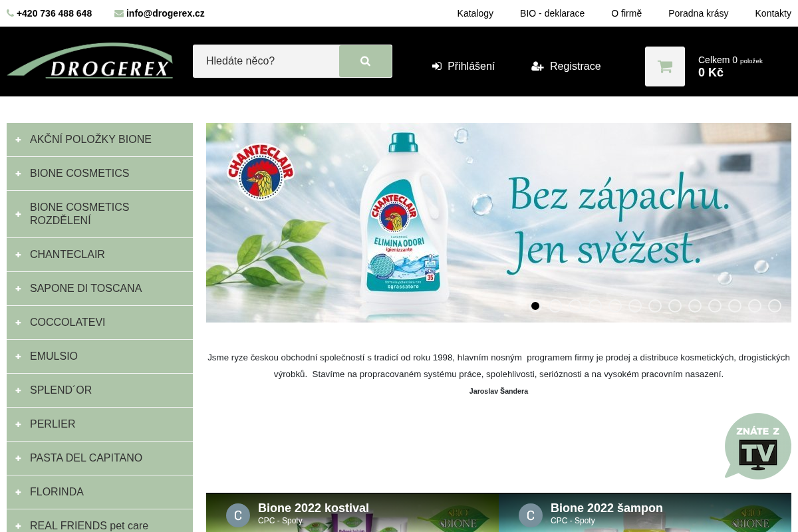Screen dimensions: 798x532
Task: Select the first (black) carousel dot
Action: [535, 306]
